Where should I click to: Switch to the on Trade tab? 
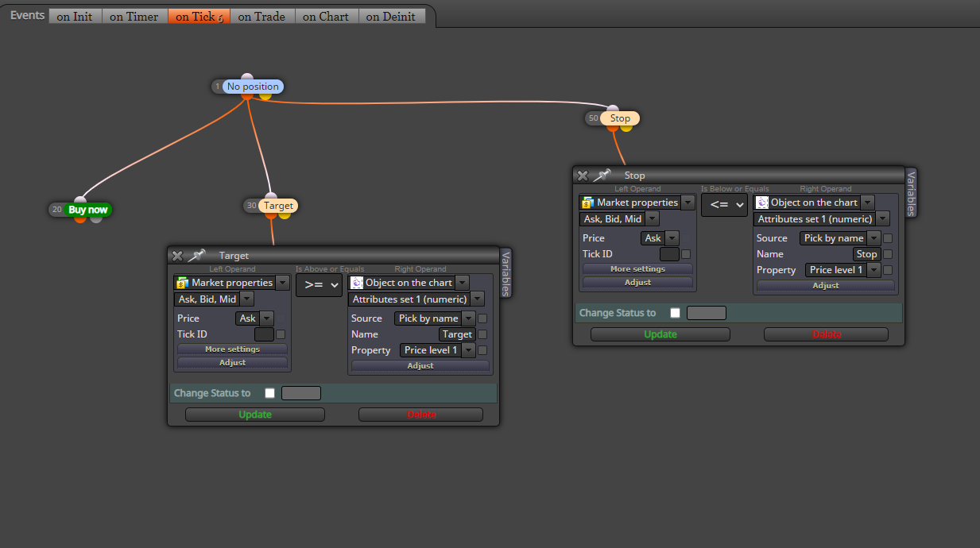[262, 16]
